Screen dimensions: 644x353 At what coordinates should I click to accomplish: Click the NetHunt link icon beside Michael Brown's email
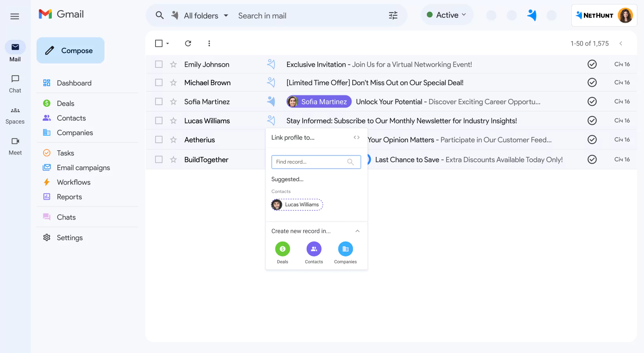271,82
